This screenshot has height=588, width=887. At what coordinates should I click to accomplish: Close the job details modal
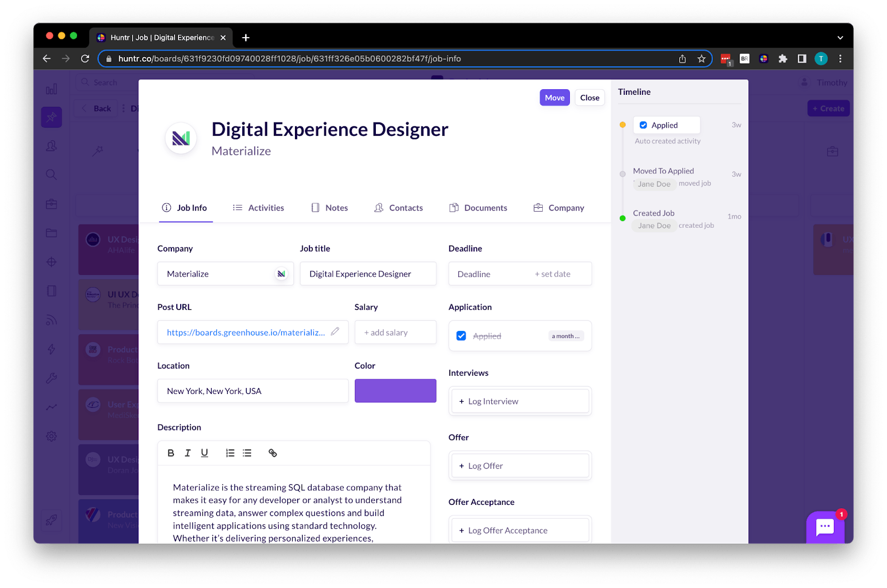pyautogui.click(x=589, y=98)
